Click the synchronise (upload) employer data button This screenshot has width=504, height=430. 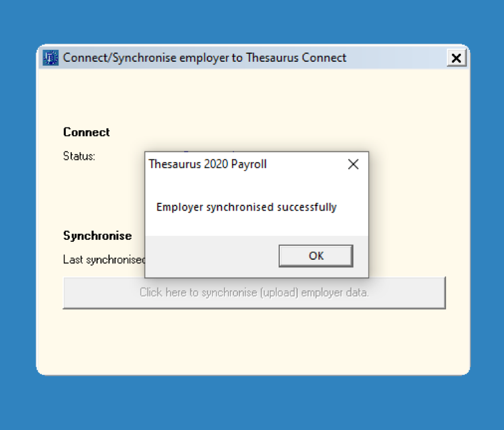(x=254, y=293)
